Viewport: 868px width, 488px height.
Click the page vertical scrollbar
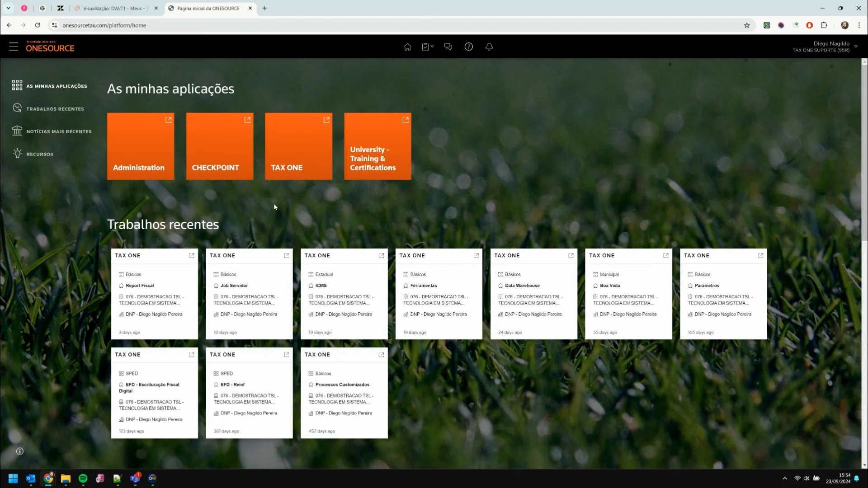pyautogui.click(x=864, y=154)
